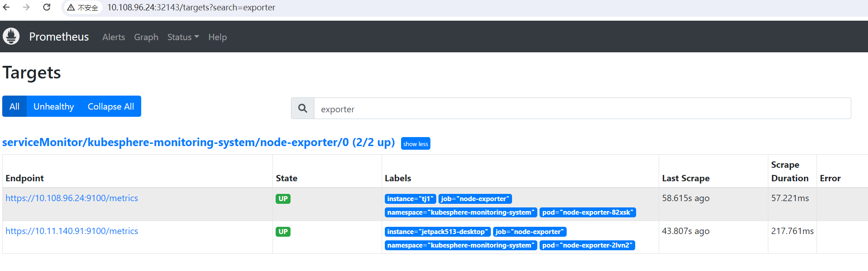Open the 10.11.140.91:9100 metrics endpoint

[x=72, y=231]
